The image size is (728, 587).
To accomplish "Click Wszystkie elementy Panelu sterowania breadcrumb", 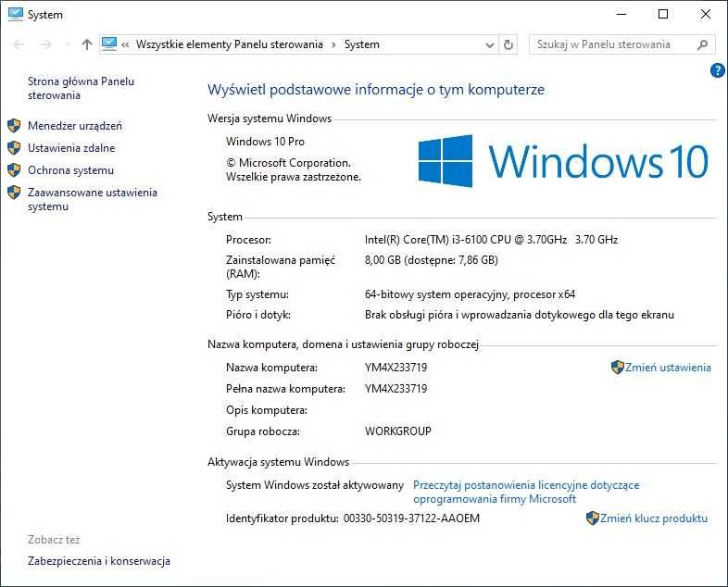I will 230,44.
